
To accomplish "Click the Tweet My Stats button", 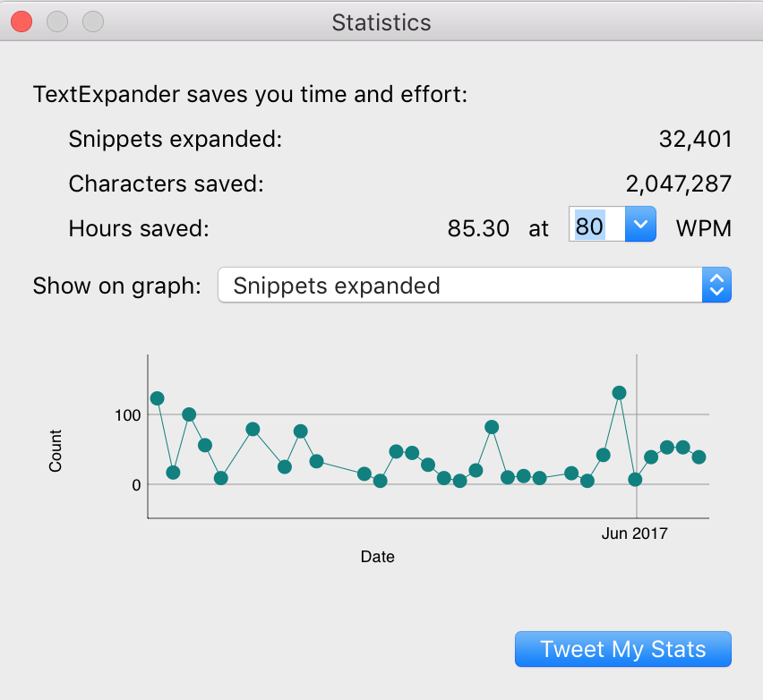I will tap(623, 649).
